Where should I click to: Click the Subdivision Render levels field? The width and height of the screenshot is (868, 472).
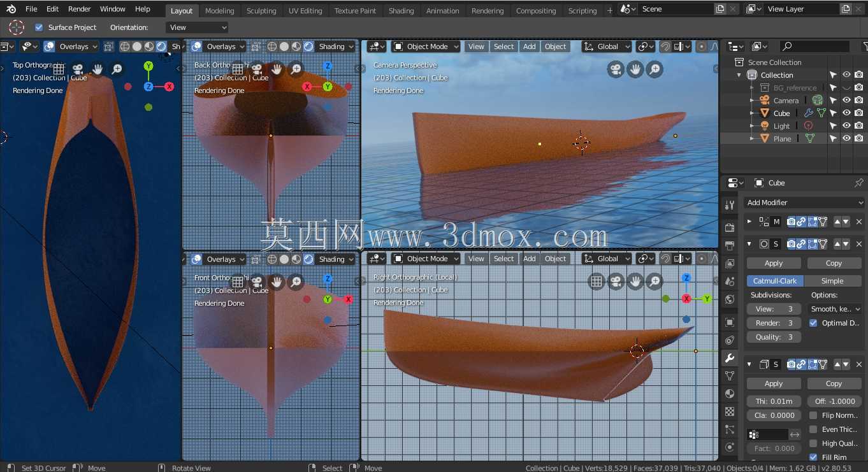(x=774, y=323)
